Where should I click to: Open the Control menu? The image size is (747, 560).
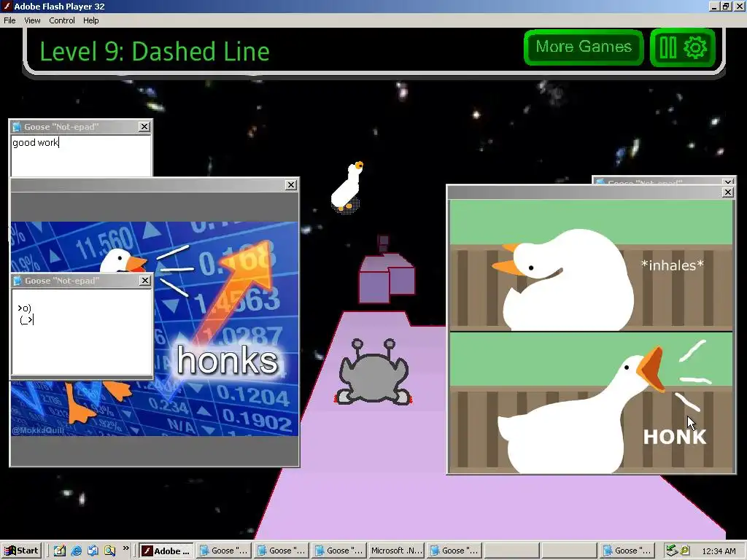62,20
